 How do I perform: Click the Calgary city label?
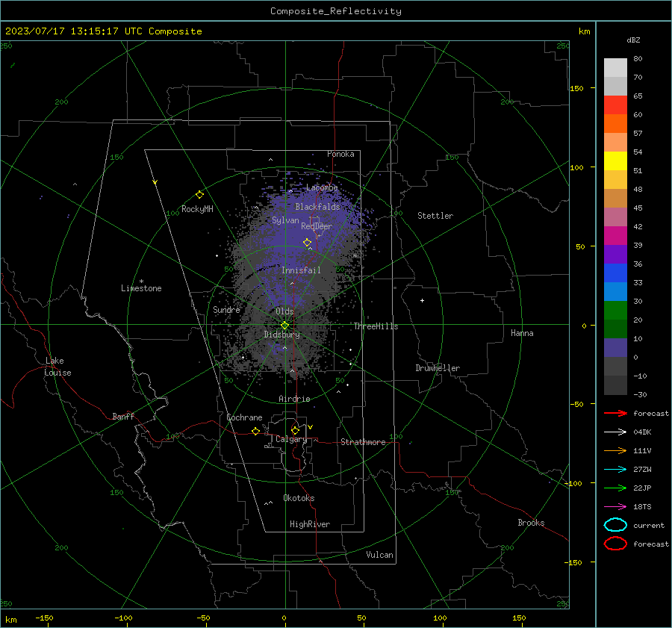coord(291,439)
